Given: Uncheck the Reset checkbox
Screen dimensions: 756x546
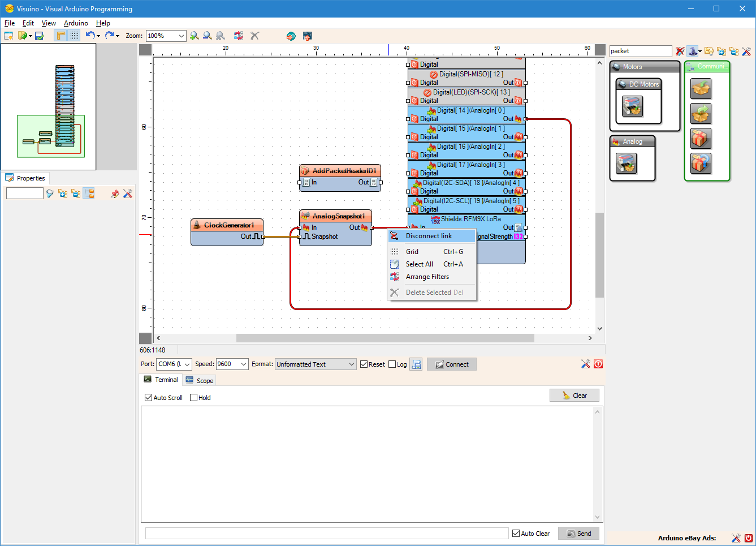Looking at the screenshot, I should [x=364, y=364].
